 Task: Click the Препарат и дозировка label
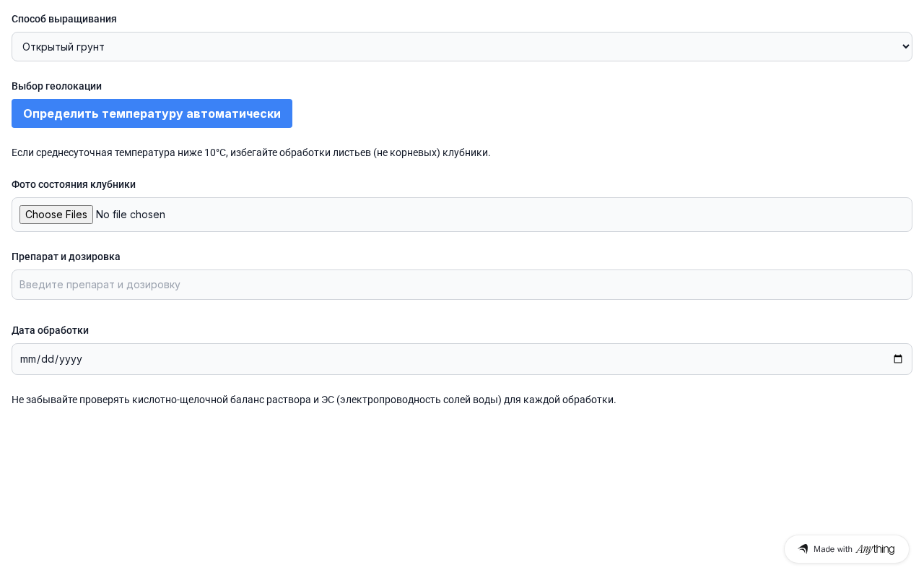(x=66, y=256)
